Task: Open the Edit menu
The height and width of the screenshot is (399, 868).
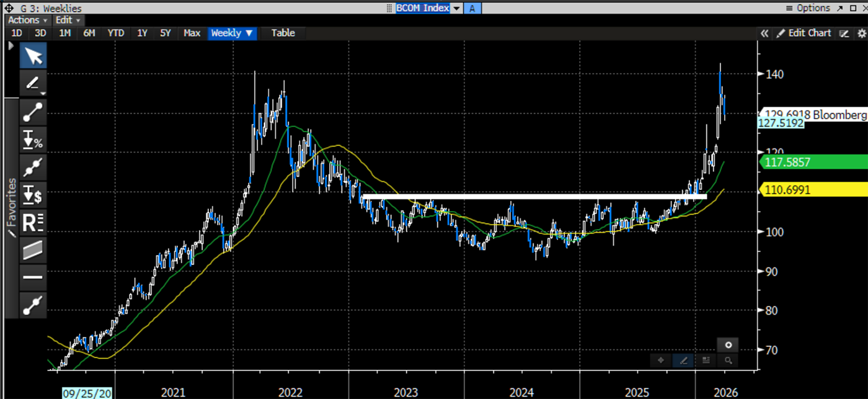Action: pos(64,20)
